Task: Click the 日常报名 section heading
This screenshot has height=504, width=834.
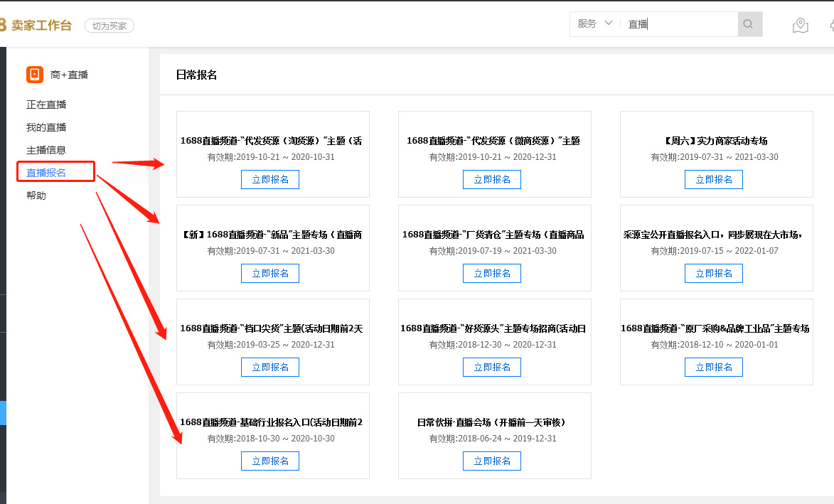Action: pyautogui.click(x=196, y=75)
